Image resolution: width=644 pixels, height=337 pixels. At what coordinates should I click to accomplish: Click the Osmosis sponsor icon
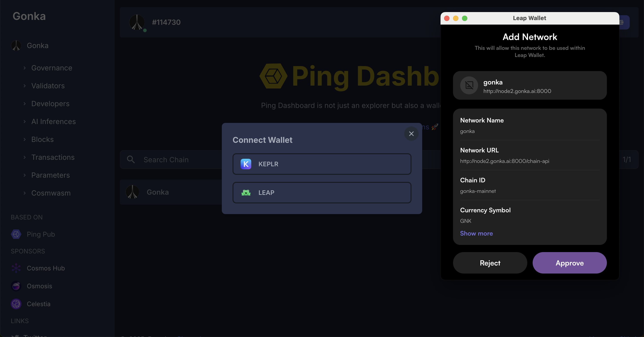pyautogui.click(x=16, y=286)
